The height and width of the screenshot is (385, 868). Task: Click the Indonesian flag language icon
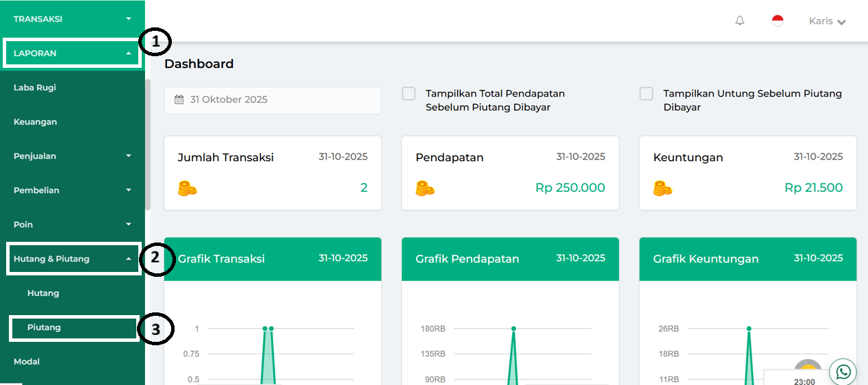pos(778,21)
